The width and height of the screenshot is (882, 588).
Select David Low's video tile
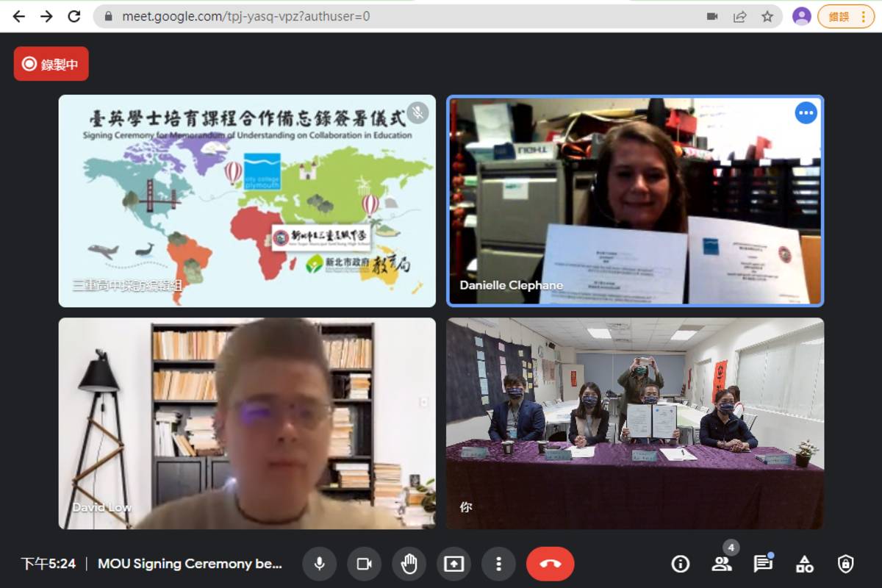[247, 423]
